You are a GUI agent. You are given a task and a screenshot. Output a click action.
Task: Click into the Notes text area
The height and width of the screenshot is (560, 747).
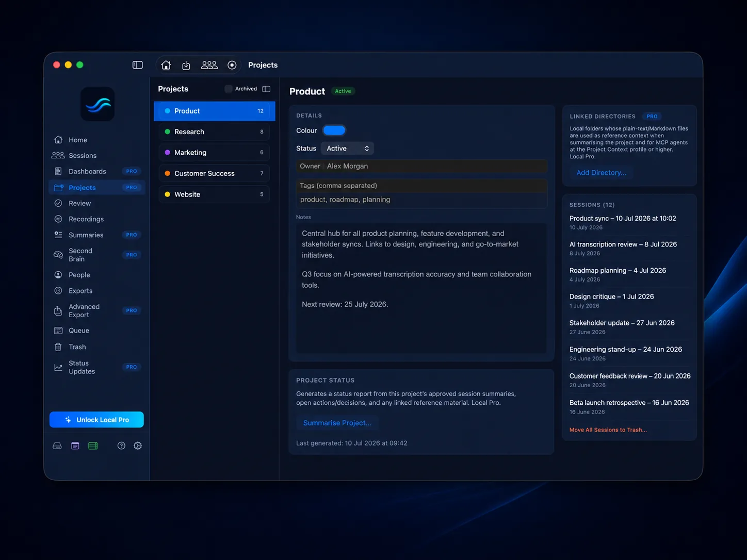pos(421,288)
